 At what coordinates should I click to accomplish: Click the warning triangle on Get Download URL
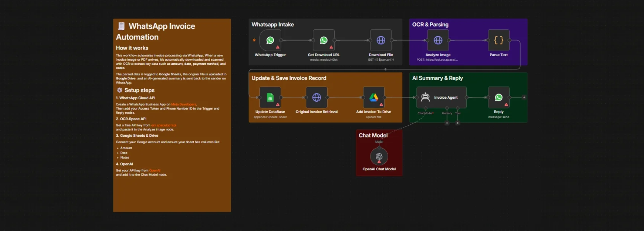point(331,47)
